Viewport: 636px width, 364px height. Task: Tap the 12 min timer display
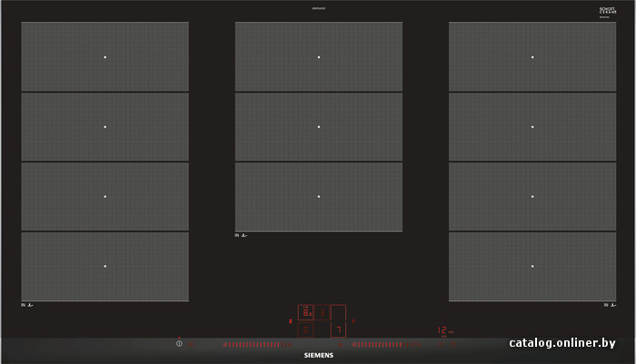coord(445,330)
